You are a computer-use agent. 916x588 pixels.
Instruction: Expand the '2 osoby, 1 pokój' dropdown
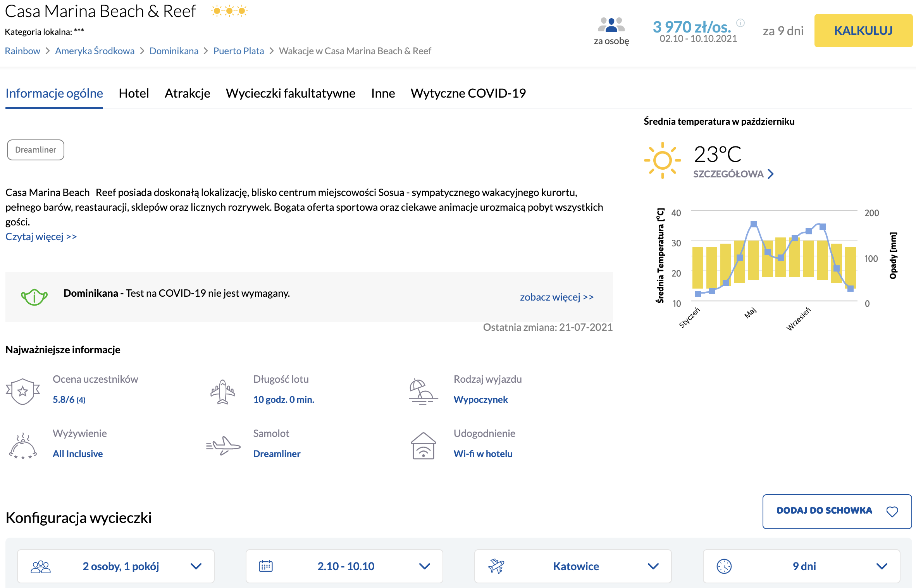click(x=116, y=566)
